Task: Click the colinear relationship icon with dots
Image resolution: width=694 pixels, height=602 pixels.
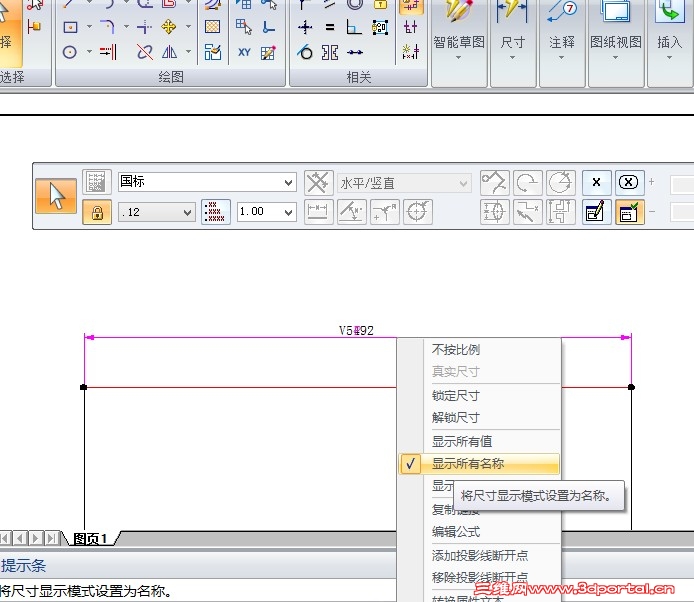Action: (355, 52)
